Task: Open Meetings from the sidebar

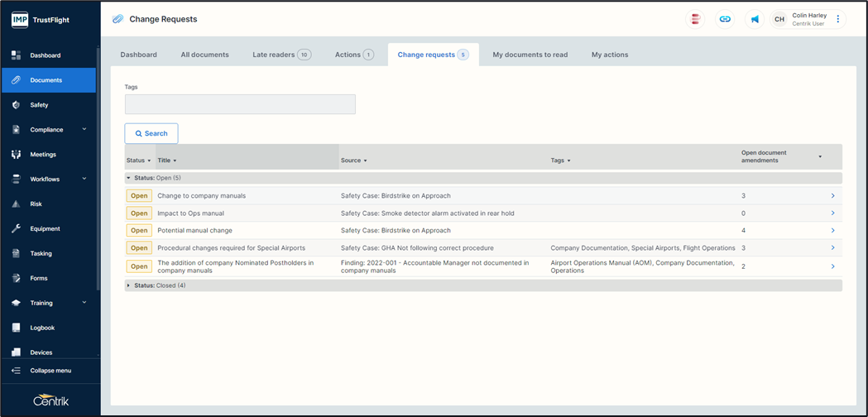Action: pos(43,155)
